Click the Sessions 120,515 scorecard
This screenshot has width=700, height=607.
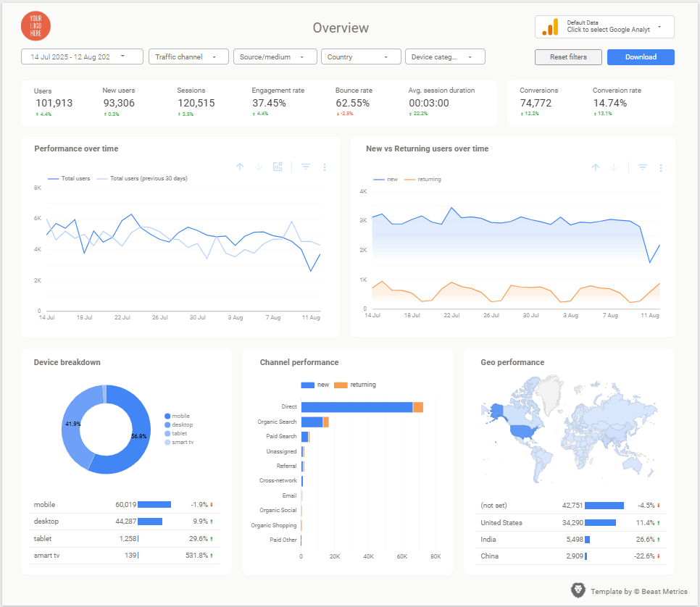(196, 103)
